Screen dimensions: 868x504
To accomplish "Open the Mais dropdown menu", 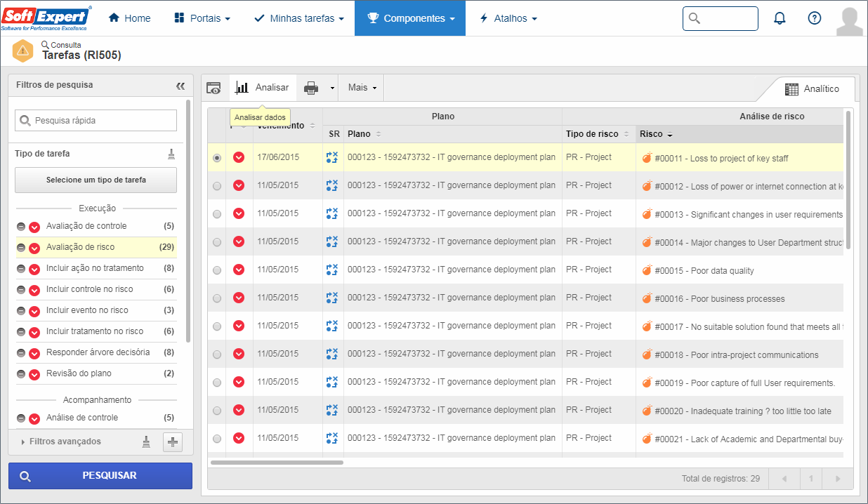I will click(362, 88).
